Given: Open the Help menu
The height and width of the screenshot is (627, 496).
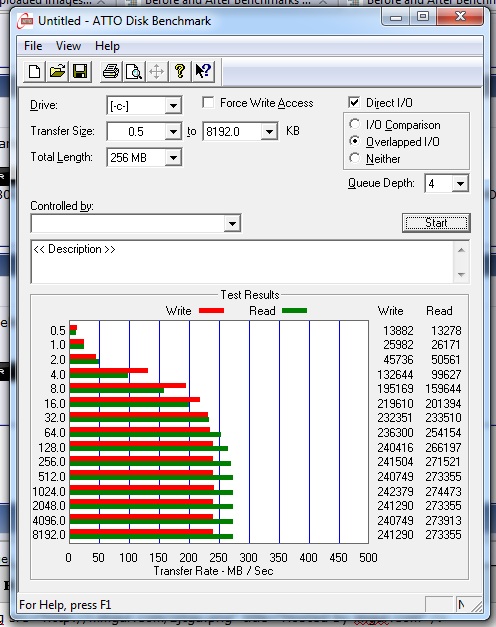Looking at the screenshot, I should pyautogui.click(x=107, y=46).
